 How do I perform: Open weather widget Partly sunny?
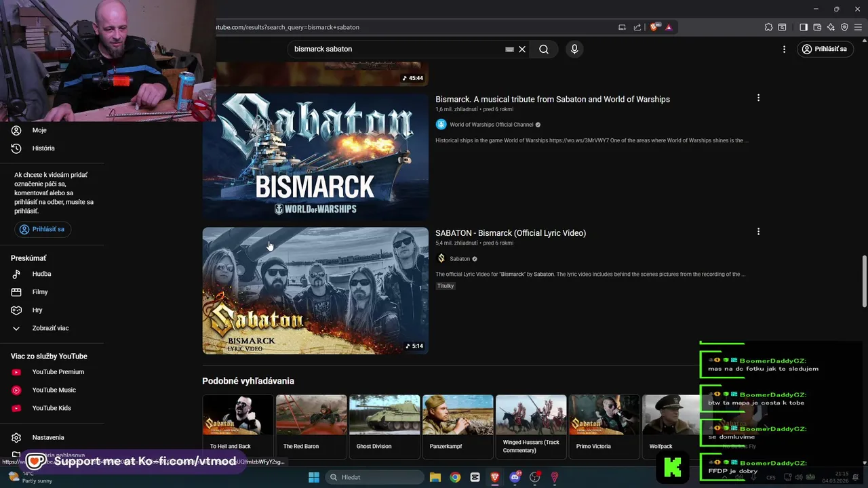tap(30, 477)
